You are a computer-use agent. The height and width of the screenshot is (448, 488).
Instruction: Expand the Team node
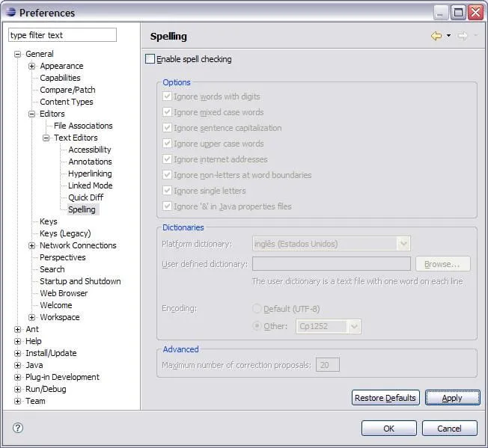tap(18, 401)
